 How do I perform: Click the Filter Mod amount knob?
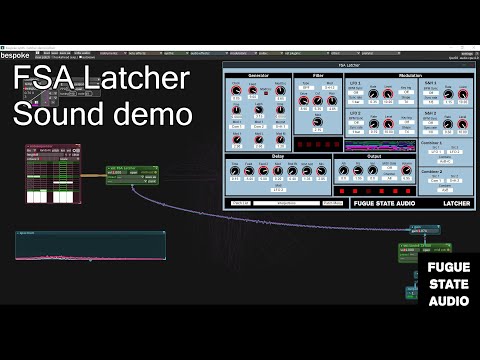[318, 122]
